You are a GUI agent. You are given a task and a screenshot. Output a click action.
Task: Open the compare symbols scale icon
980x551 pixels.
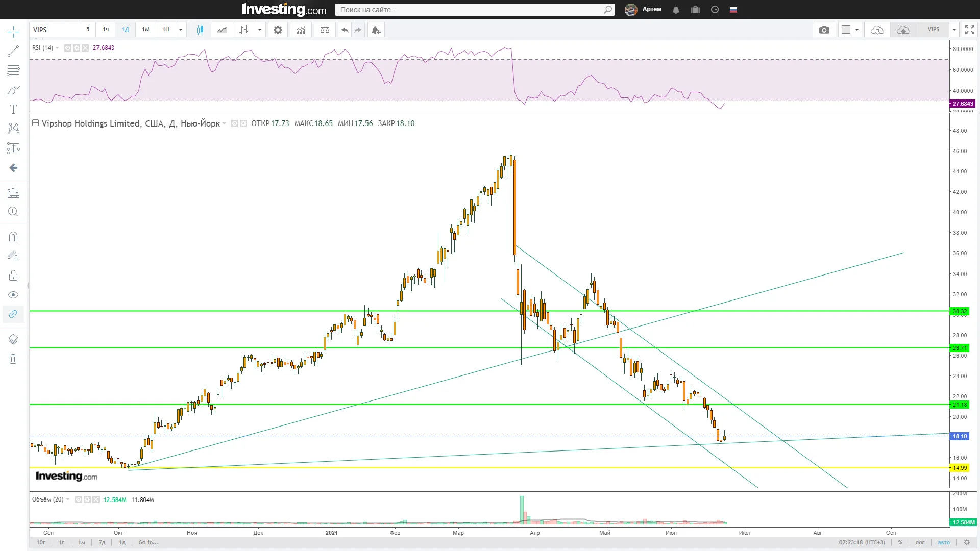coord(325,30)
